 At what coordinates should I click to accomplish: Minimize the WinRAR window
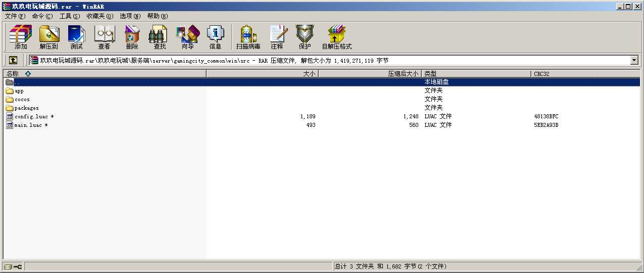pos(620,7)
